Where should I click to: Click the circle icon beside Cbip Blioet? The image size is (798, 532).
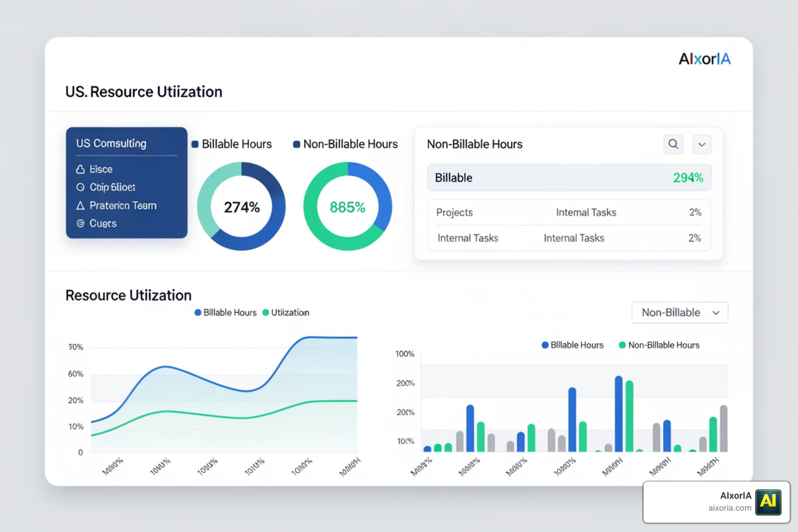click(81, 187)
